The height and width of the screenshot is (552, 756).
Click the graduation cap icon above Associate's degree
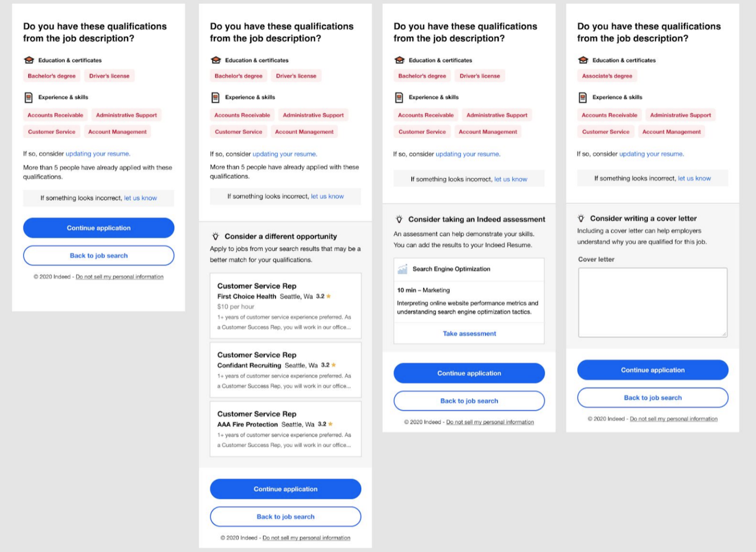click(583, 60)
